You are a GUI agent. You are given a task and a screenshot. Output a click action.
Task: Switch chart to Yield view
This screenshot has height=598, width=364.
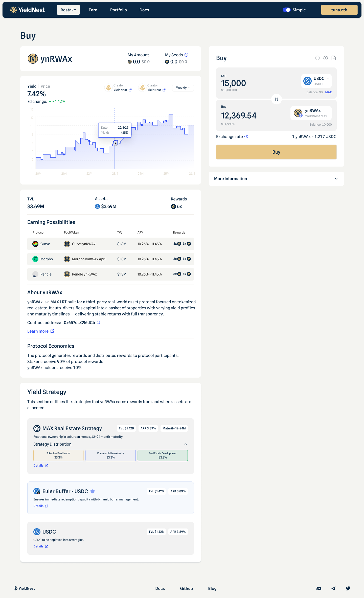pos(32,86)
